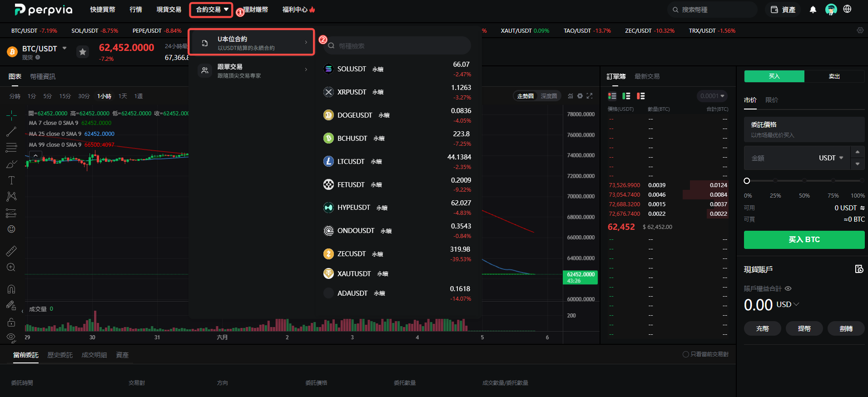Switch chart to 走勢圖 mode
Image resolution: width=868 pixels, height=397 pixels.
pos(526,96)
